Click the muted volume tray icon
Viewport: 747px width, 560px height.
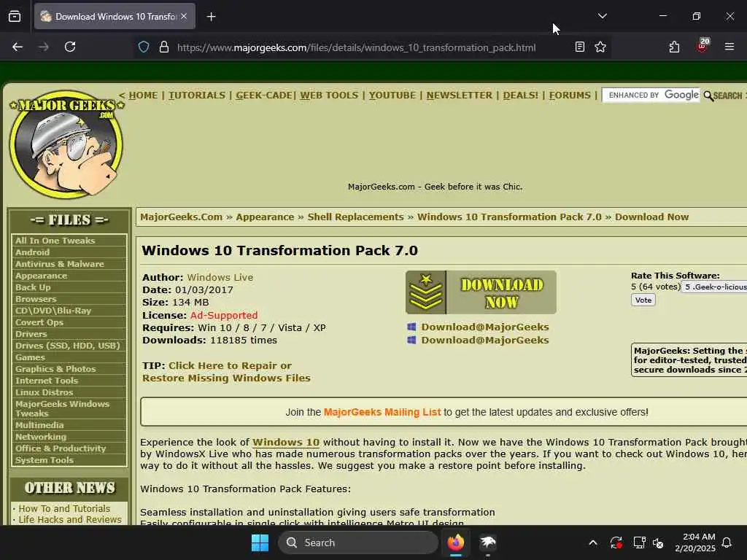658,542
